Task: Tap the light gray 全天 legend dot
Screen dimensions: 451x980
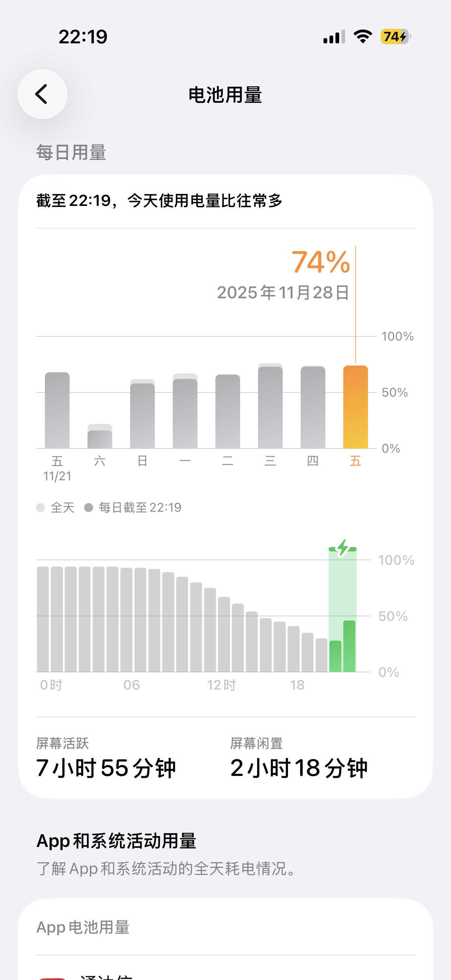Action: click(x=40, y=508)
